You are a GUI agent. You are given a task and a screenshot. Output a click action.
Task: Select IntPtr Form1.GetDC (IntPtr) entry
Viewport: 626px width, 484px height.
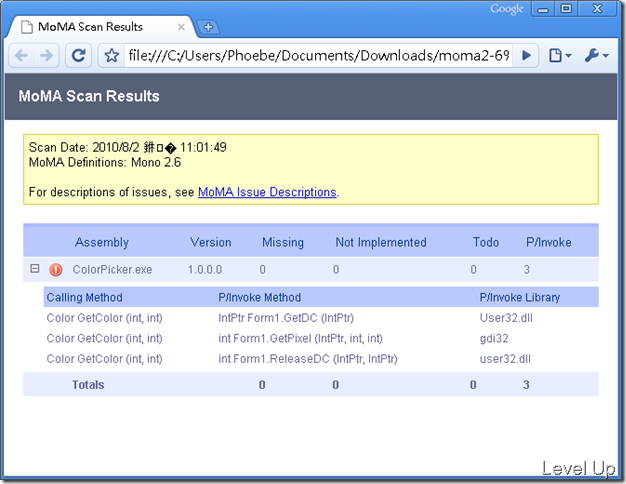(286, 318)
